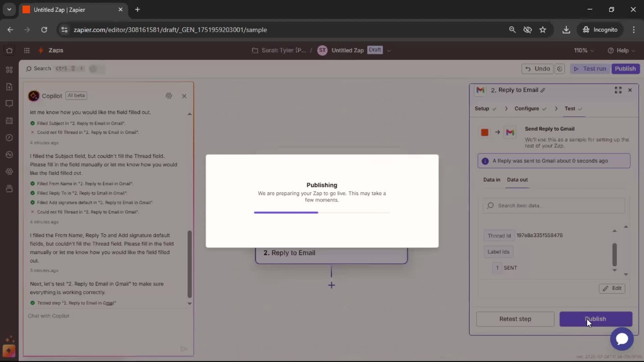Click the Copilot chat scrollbar thumb

pos(190,264)
